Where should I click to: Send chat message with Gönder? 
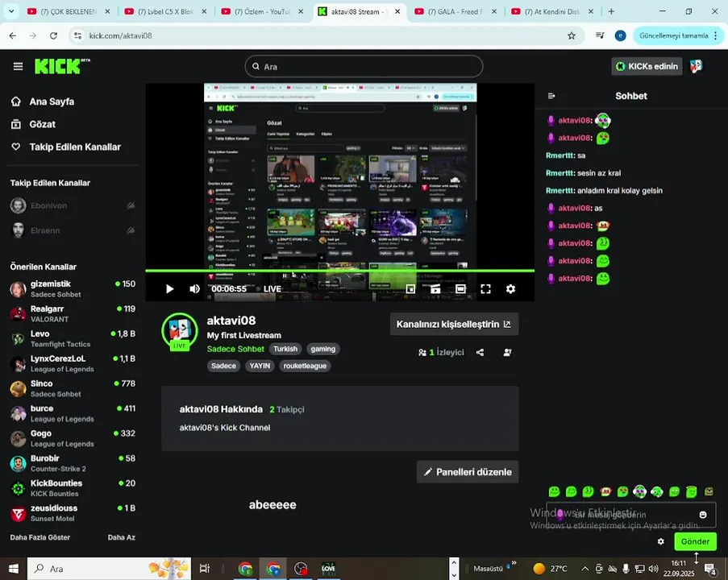coord(695,541)
